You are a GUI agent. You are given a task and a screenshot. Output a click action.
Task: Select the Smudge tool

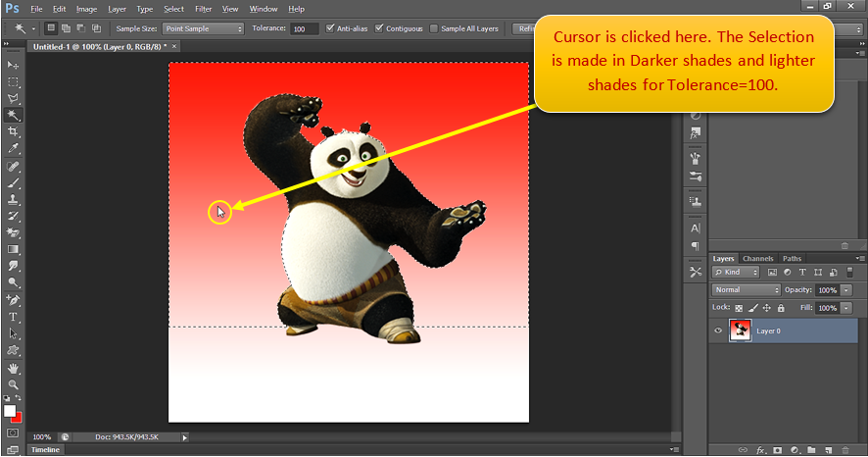13,266
